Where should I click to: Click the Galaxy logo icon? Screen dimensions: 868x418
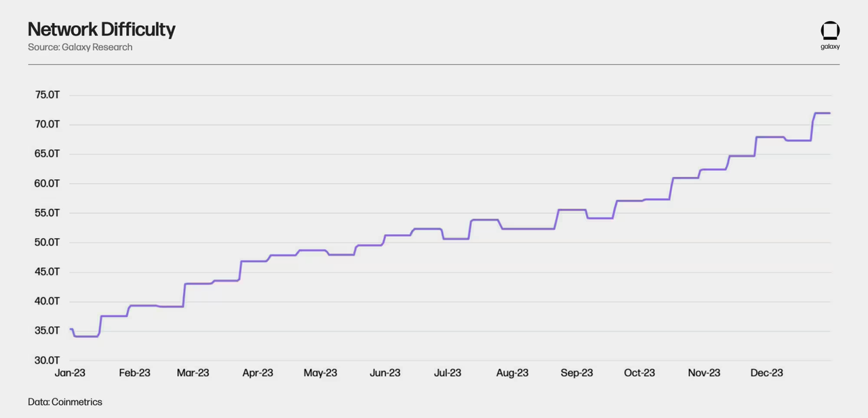pos(830,31)
